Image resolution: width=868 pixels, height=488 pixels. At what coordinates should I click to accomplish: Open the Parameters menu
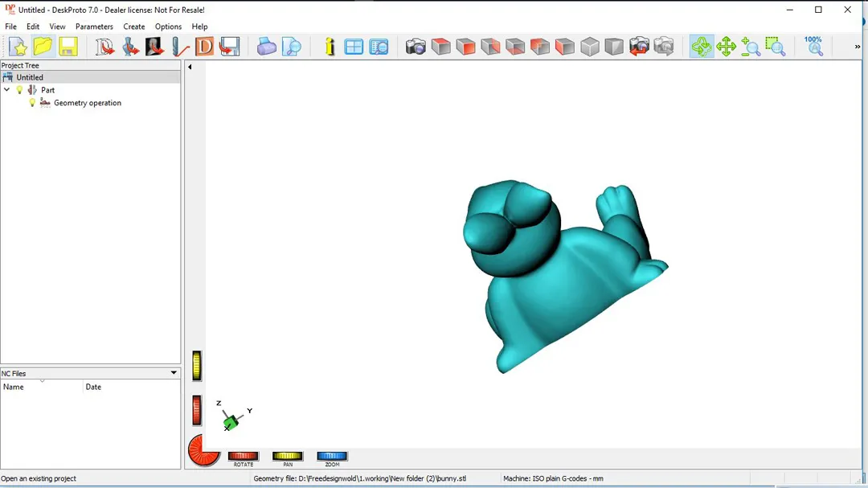click(x=94, y=27)
